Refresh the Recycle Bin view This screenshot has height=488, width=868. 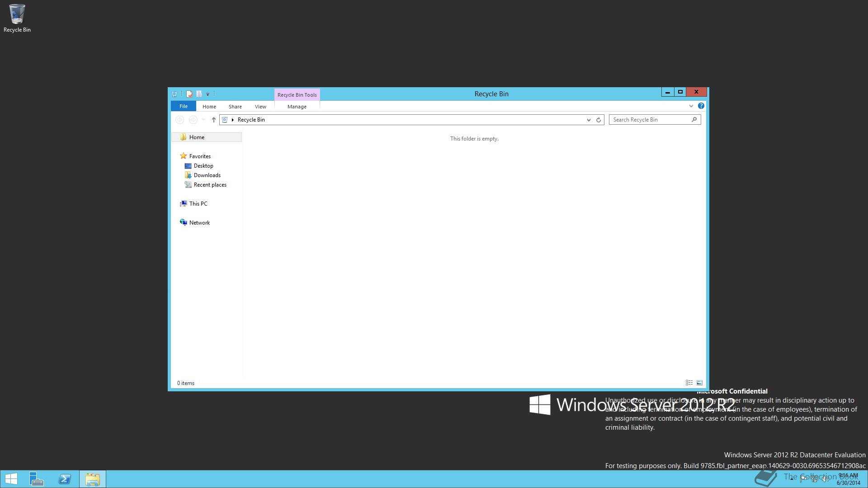(599, 120)
